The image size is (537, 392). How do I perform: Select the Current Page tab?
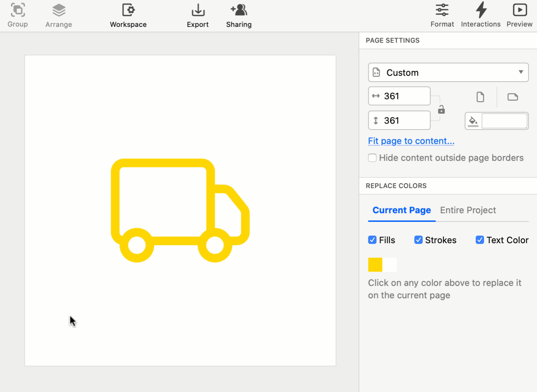(x=402, y=210)
